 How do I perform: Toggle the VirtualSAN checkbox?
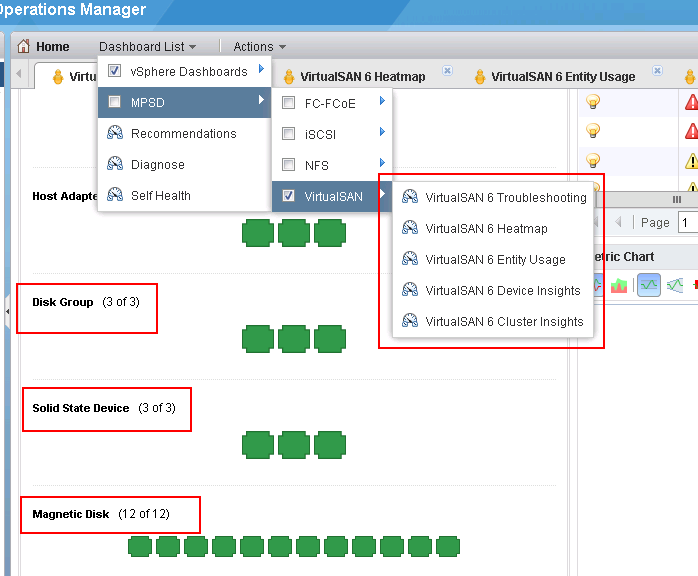click(x=288, y=195)
